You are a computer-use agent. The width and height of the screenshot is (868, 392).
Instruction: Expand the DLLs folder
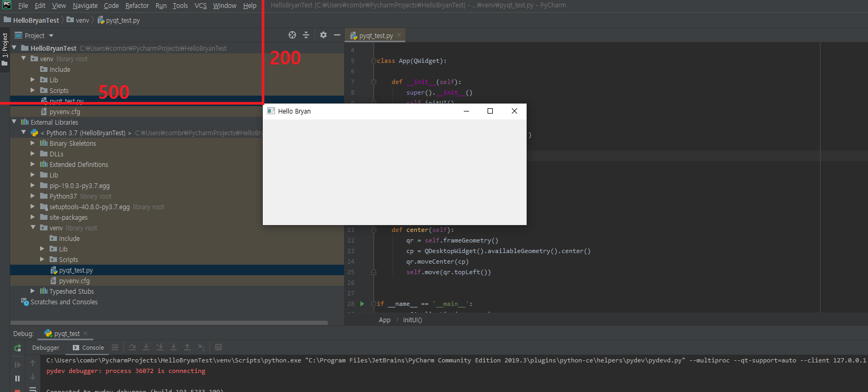point(33,154)
